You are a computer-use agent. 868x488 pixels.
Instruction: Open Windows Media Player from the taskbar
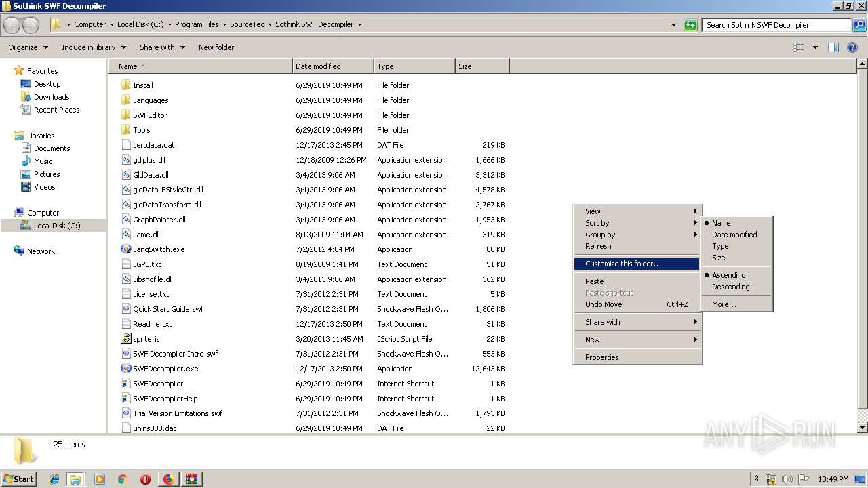(100, 479)
